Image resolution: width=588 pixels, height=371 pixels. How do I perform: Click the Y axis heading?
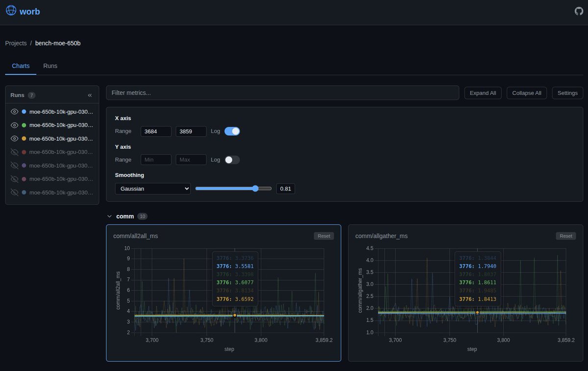coord(123,146)
